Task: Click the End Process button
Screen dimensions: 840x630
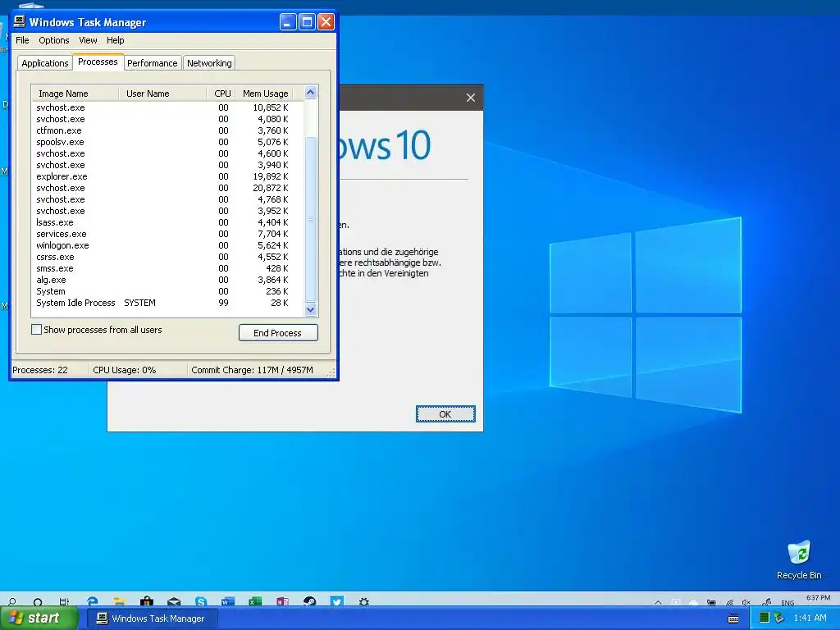Action: point(278,333)
